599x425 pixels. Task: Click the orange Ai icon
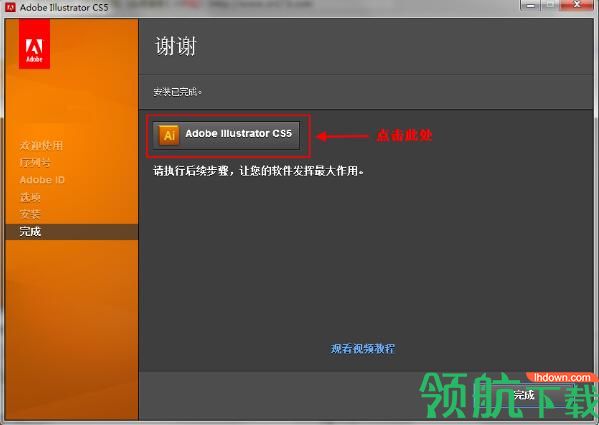169,135
